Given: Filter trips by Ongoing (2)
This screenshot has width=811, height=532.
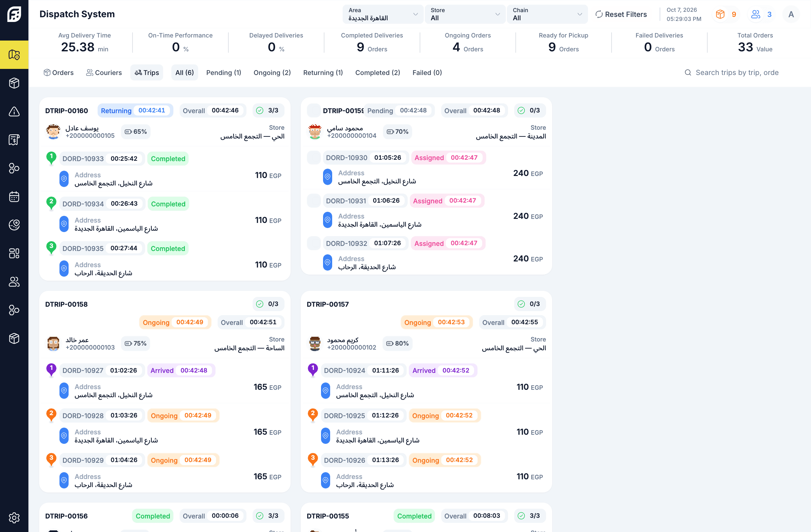Looking at the screenshot, I should (x=272, y=73).
